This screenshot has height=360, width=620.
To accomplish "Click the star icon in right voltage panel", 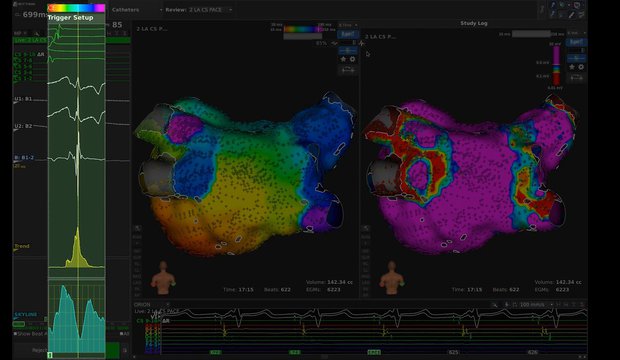I will pos(572,67).
